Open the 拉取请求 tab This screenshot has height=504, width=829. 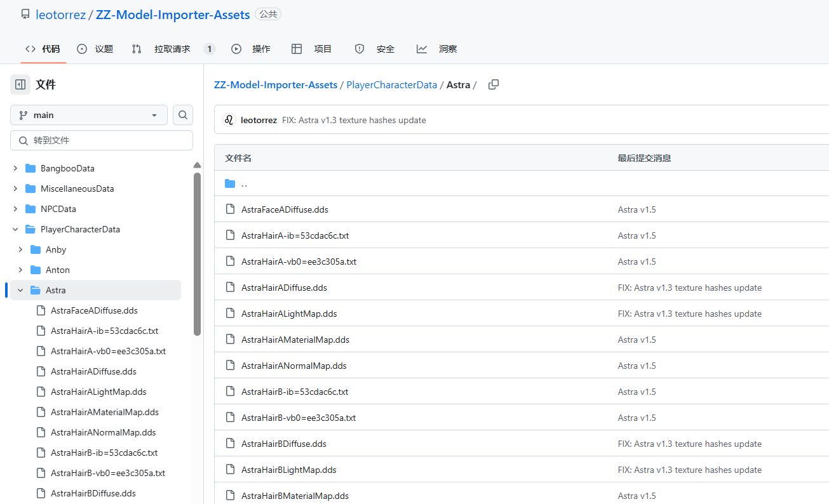(172, 49)
